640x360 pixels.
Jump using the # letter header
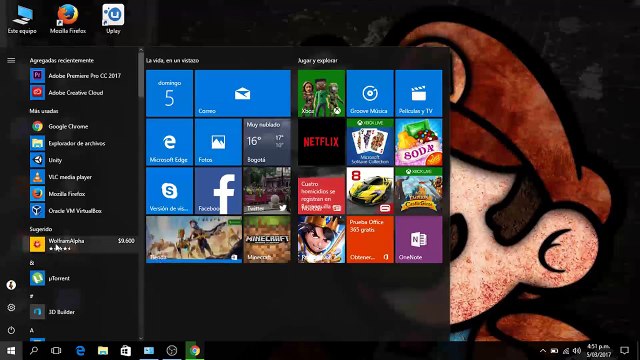pos(32,296)
